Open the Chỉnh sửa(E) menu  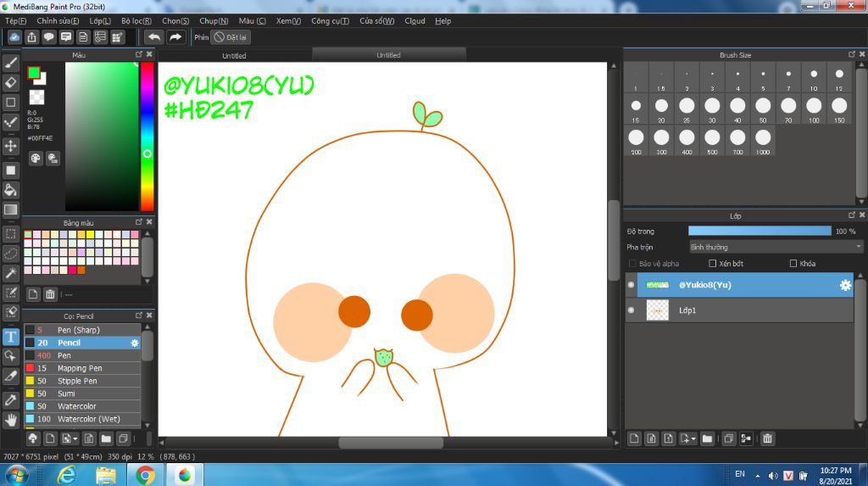point(58,21)
